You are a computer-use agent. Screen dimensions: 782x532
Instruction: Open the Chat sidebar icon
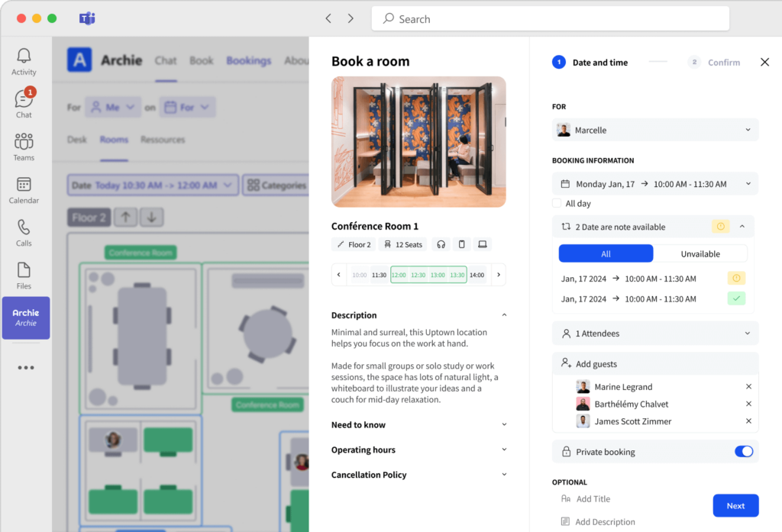tap(24, 104)
